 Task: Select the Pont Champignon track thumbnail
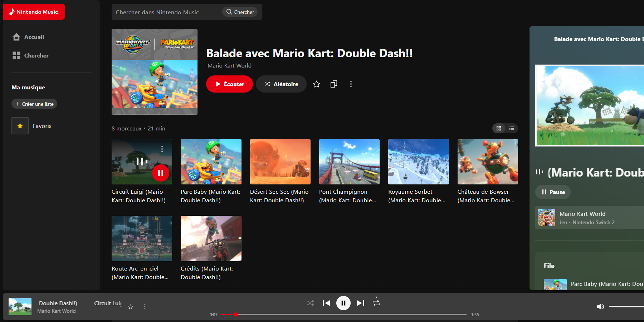pos(349,162)
